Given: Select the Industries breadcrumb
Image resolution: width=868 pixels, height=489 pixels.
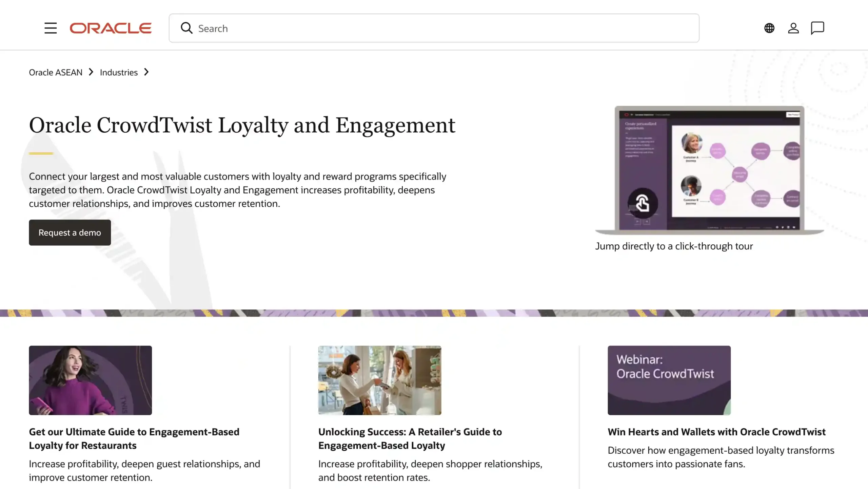Looking at the screenshot, I should (118, 72).
